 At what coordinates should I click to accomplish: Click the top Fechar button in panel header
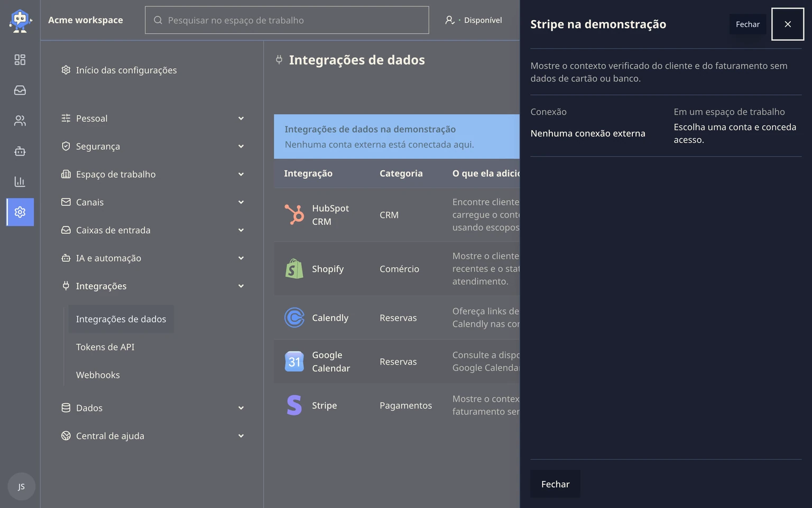(748, 24)
